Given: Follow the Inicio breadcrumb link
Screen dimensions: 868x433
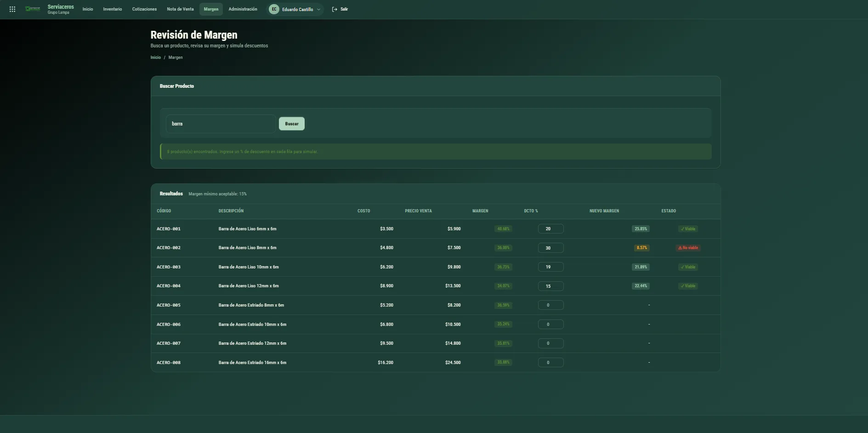Looking at the screenshot, I should pos(156,57).
